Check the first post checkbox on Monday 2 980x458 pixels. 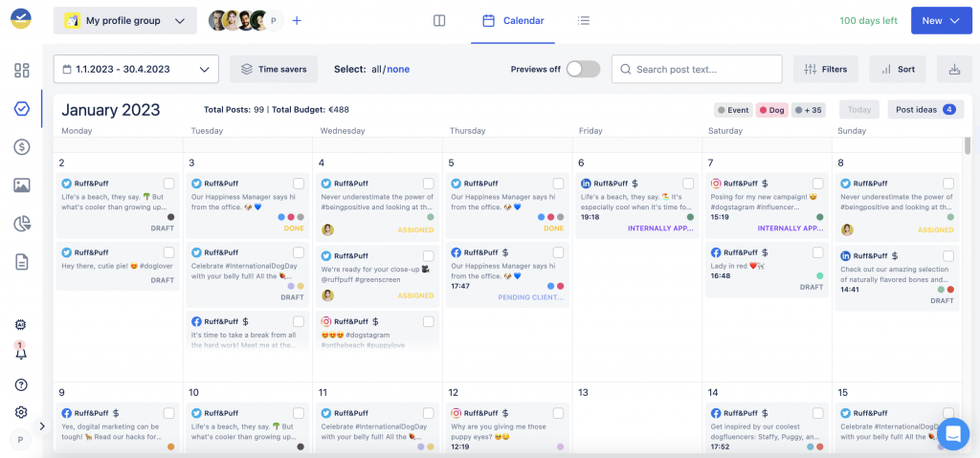169,184
